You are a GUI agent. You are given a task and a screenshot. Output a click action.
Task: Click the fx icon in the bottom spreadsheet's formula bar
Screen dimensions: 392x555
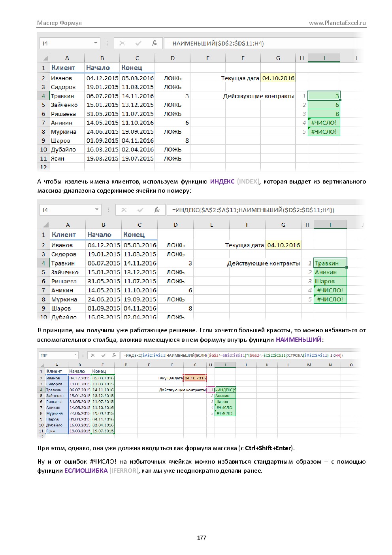114,355
